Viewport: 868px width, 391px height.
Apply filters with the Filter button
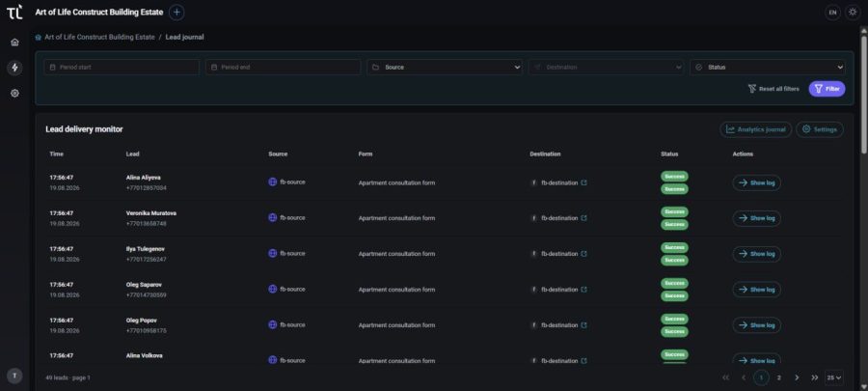click(x=827, y=89)
